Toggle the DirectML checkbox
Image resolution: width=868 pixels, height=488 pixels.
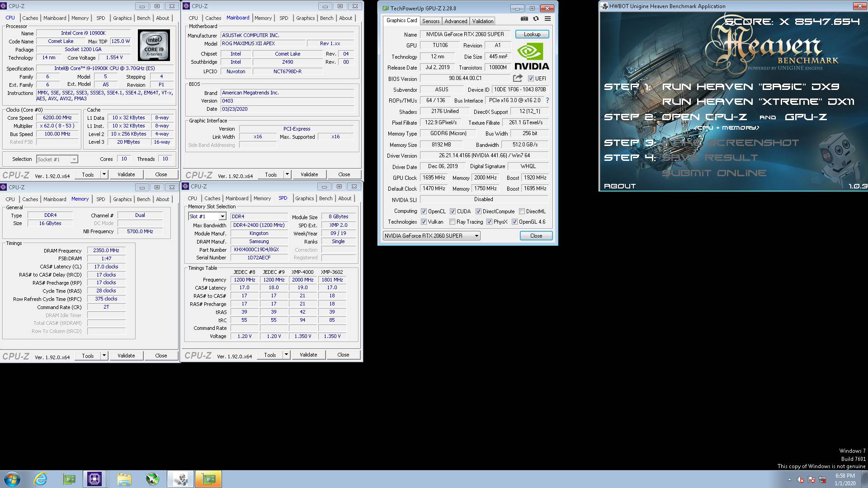pyautogui.click(x=522, y=211)
